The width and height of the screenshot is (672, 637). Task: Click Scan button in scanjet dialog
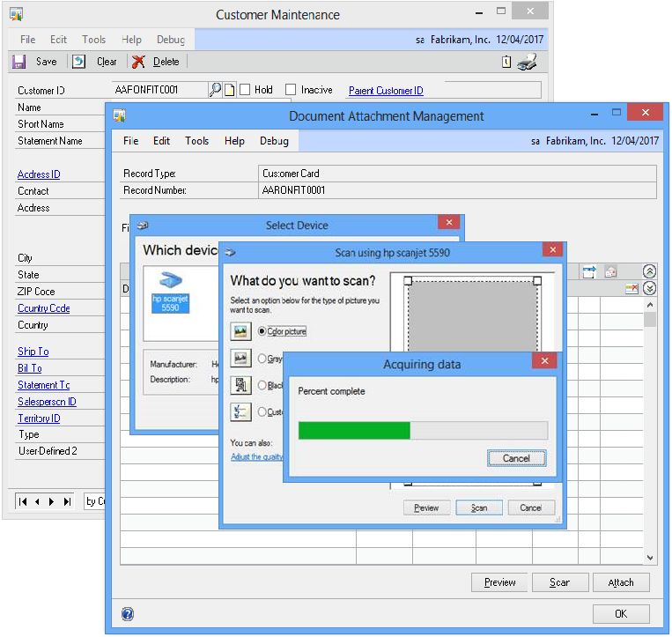coord(479,508)
